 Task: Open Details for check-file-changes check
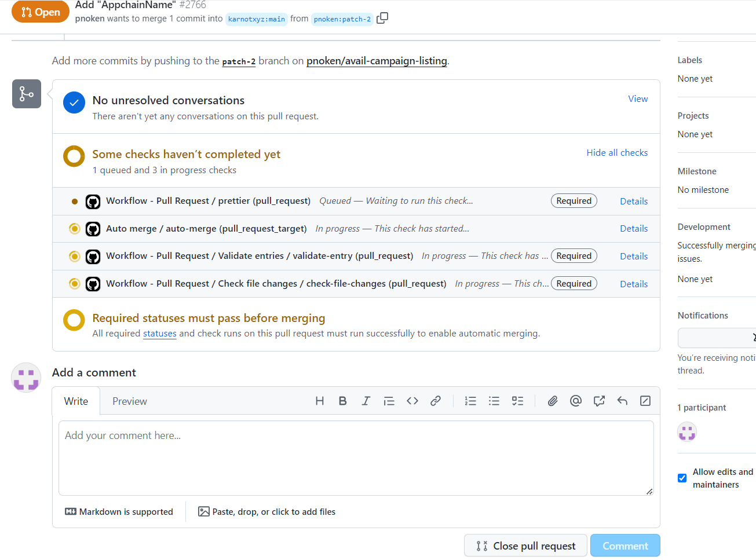pos(634,284)
